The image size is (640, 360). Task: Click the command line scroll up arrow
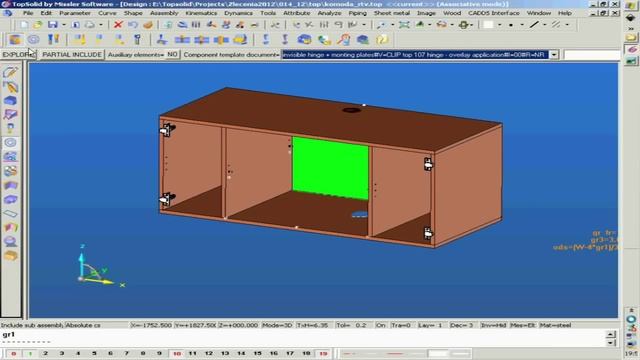click(611, 335)
